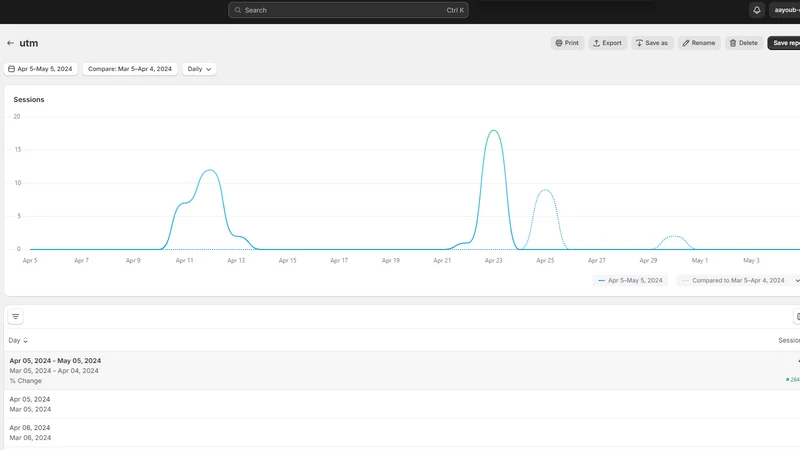Screen dimensions: 800x450
Task: Open the table filter icon
Action: point(15,317)
